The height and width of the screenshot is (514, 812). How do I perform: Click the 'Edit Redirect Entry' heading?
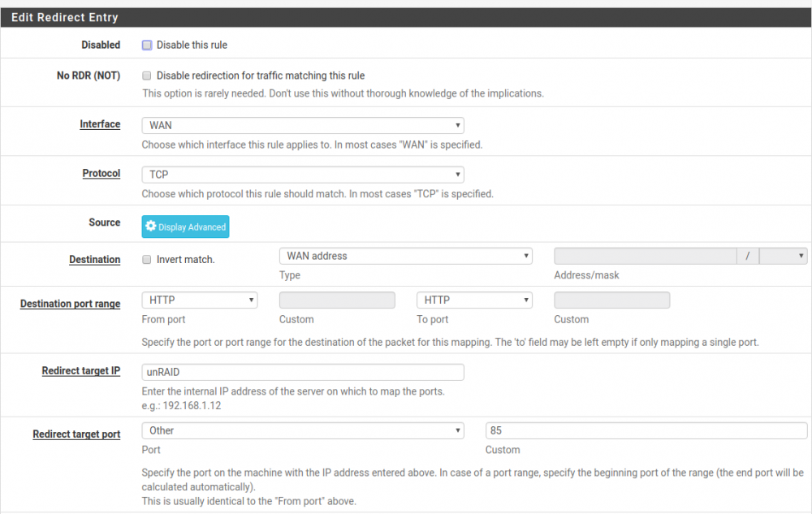[x=65, y=18]
